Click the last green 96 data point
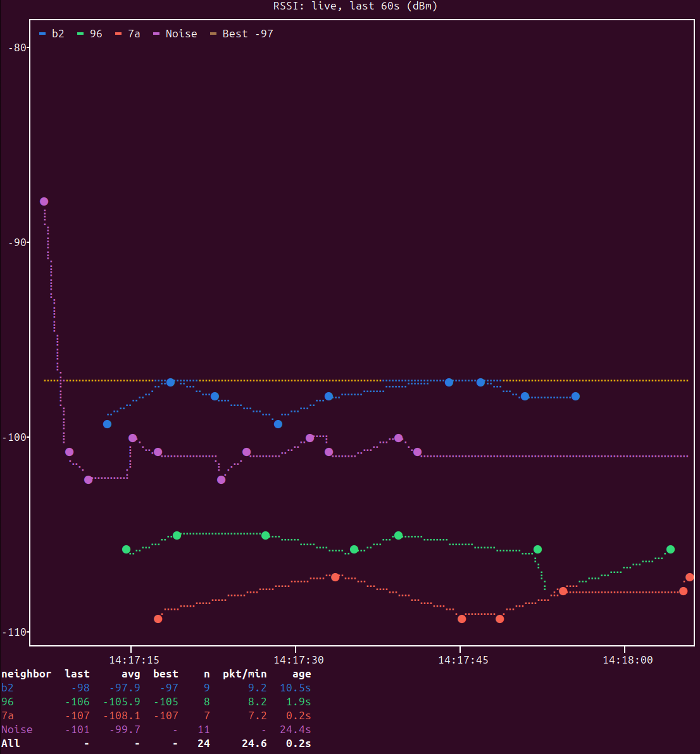700x754 pixels. (670, 549)
